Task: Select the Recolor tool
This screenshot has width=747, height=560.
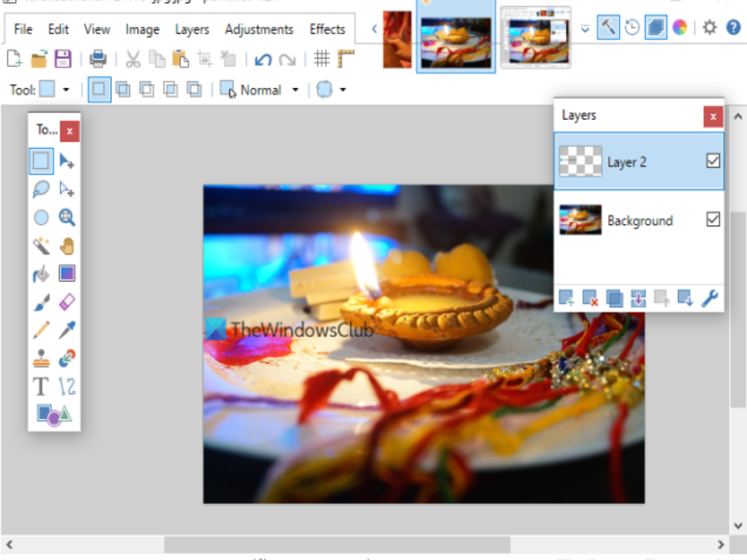Action: click(67, 358)
